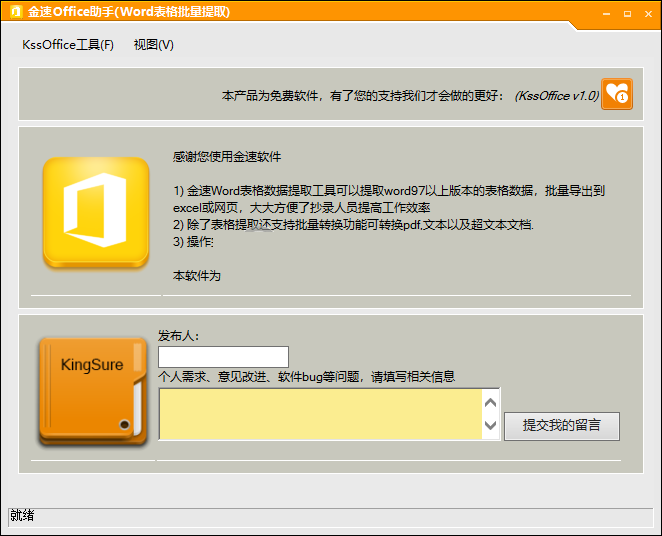662x536 pixels.
Task: Click the 发布人: label
Action: click(x=179, y=336)
